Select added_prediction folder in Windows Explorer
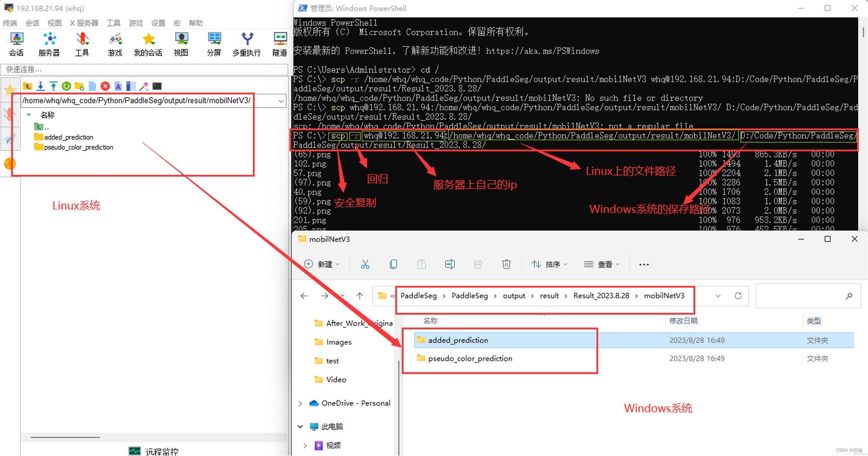Screen dimensions: 868x456 click(458, 340)
